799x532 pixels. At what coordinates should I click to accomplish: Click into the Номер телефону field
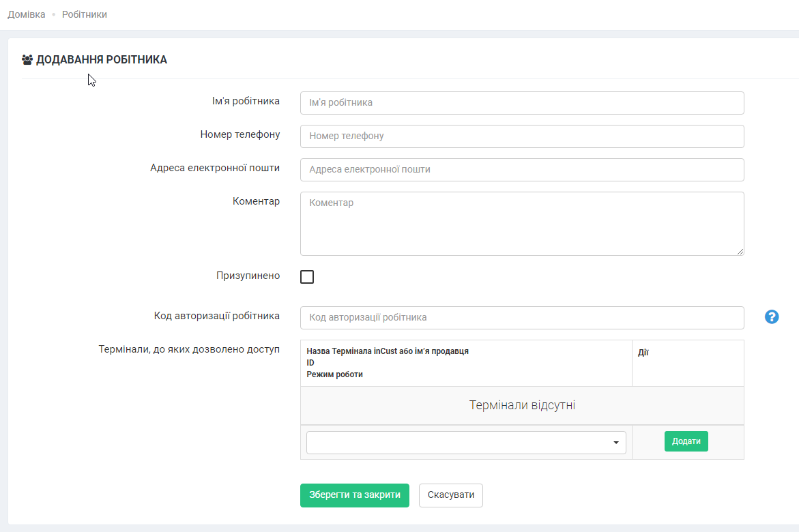tap(521, 136)
